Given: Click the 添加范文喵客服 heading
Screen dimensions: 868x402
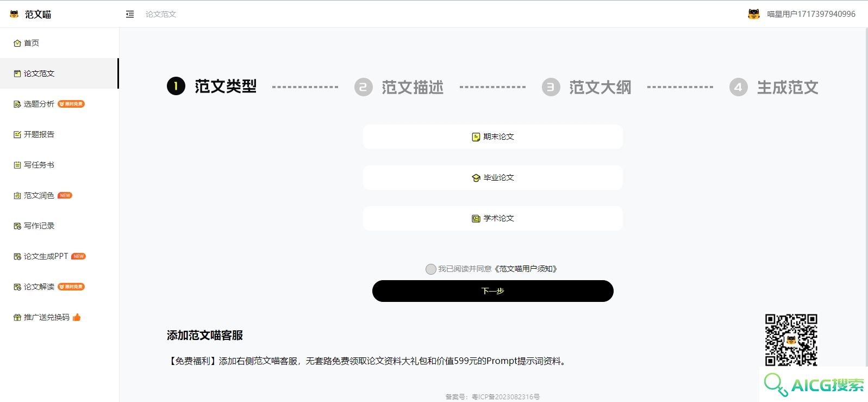Looking at the screenshot, I should (205, 335).
